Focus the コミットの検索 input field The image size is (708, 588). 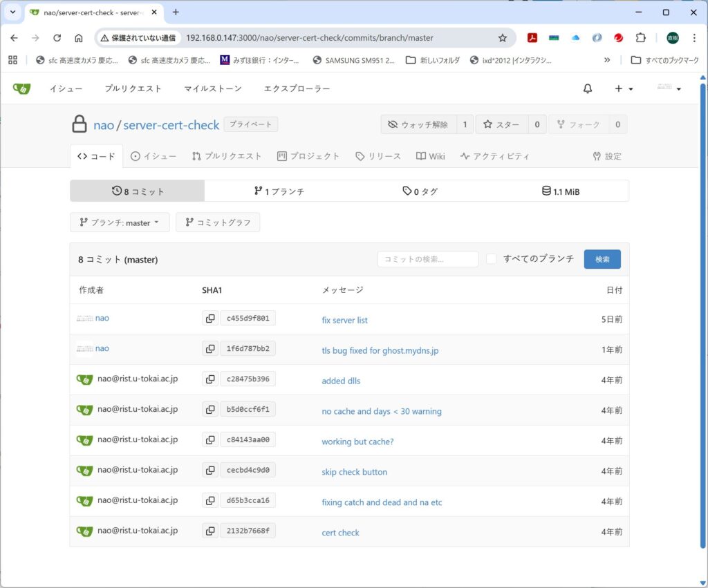427,259
